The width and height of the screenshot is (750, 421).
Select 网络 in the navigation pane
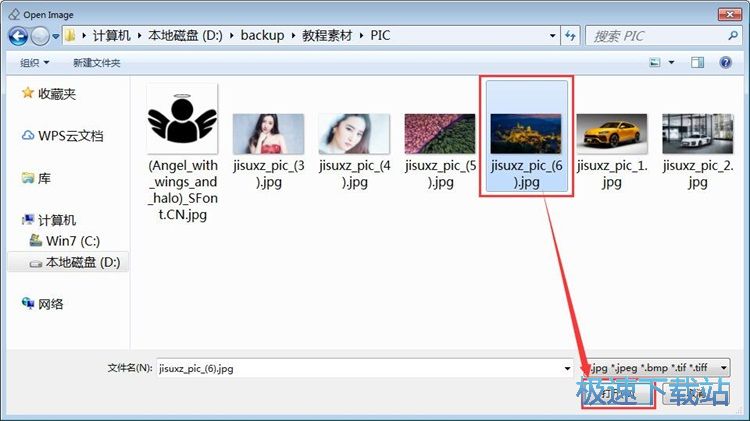[50, 304]
